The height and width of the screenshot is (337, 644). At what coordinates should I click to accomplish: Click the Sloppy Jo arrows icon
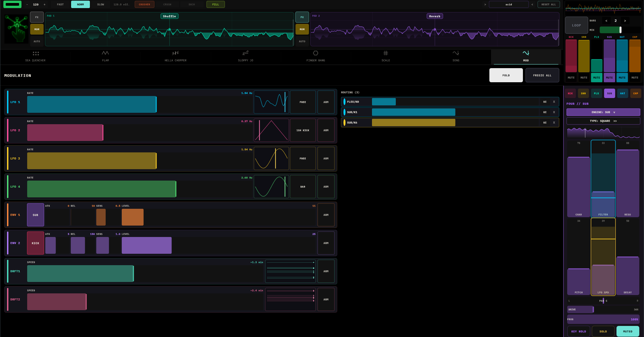pyautogui.click(x=246, y=53)
